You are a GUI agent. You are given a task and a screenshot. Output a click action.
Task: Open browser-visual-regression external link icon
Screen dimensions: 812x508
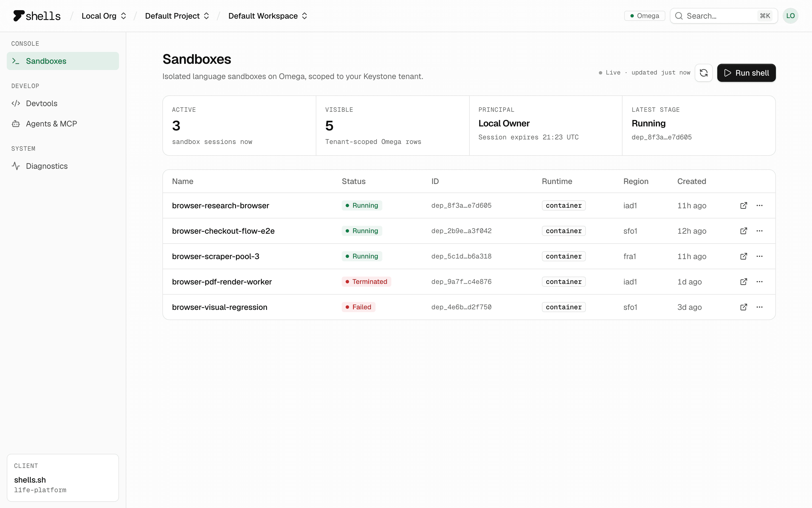(743, 307)
